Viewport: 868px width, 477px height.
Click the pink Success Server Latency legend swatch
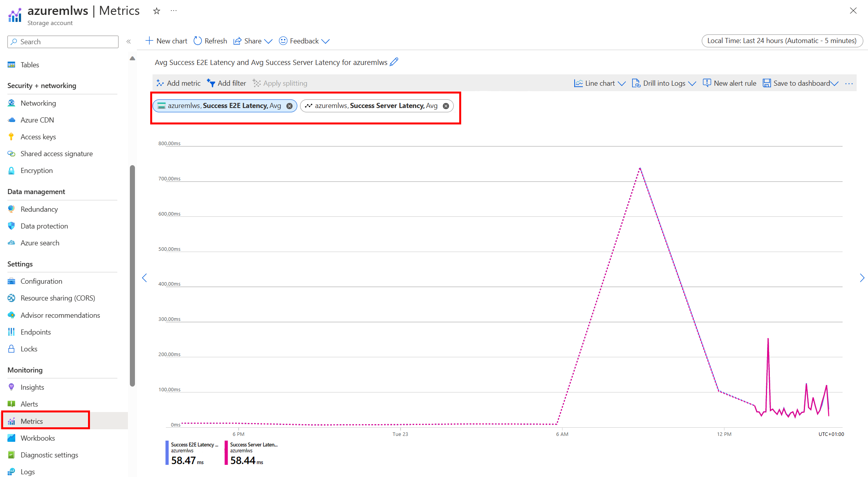click(226, 453)
